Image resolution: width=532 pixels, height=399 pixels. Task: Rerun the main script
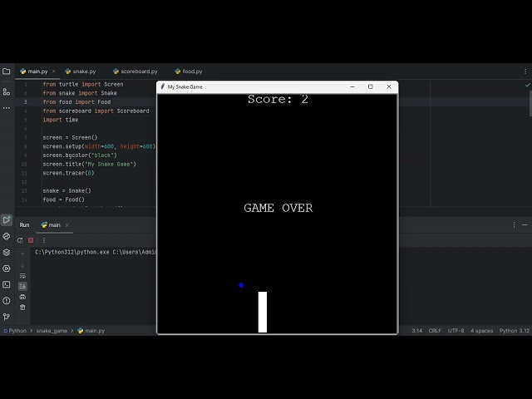pos(20,240)
